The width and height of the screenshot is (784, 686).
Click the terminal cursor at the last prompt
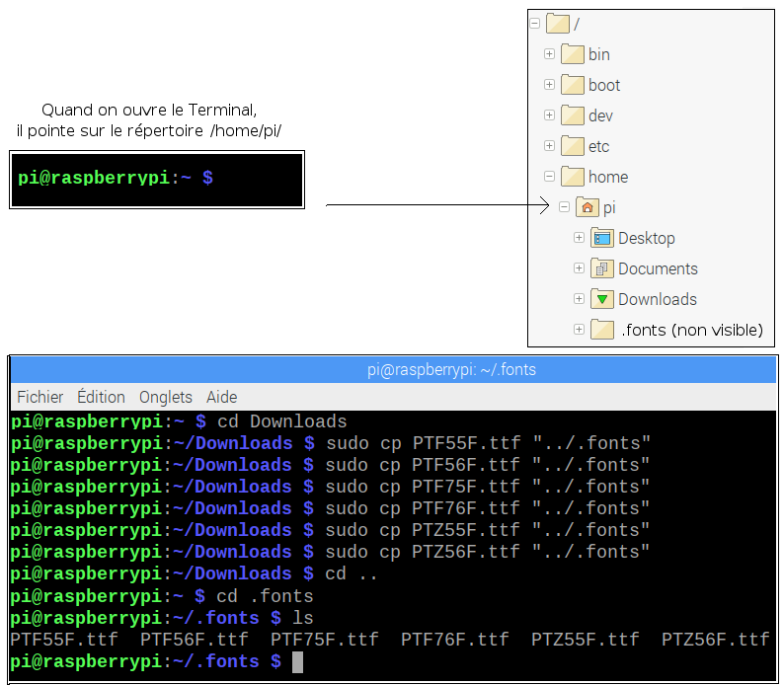[297, 662]
